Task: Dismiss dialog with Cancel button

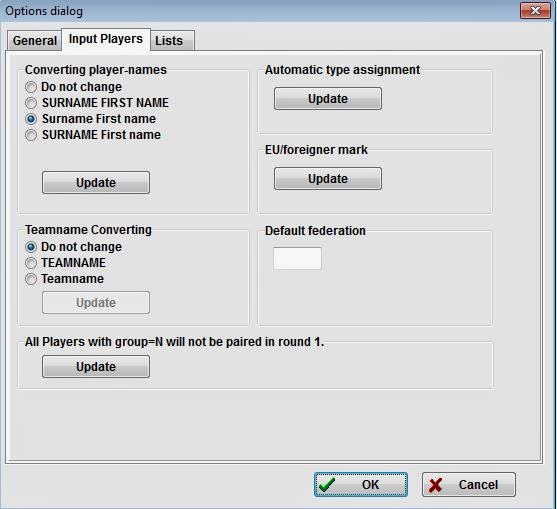Action: (469, 484)
